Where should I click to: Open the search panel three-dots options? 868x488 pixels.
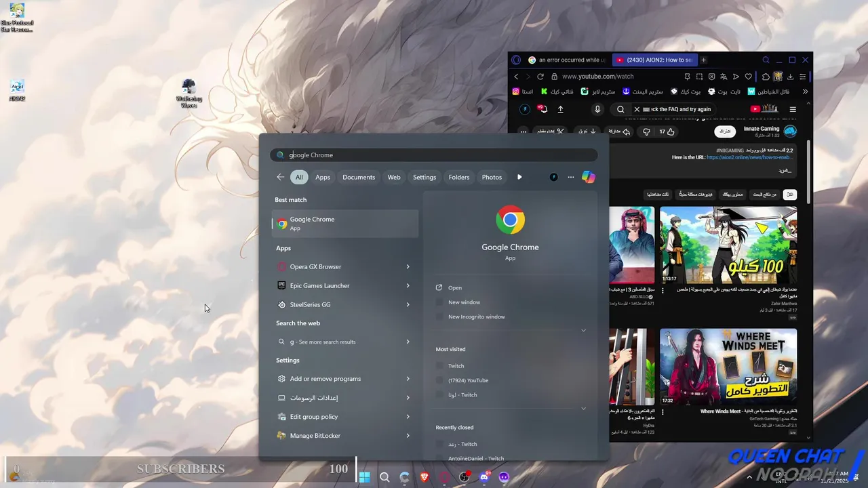(x=571, y=177)
